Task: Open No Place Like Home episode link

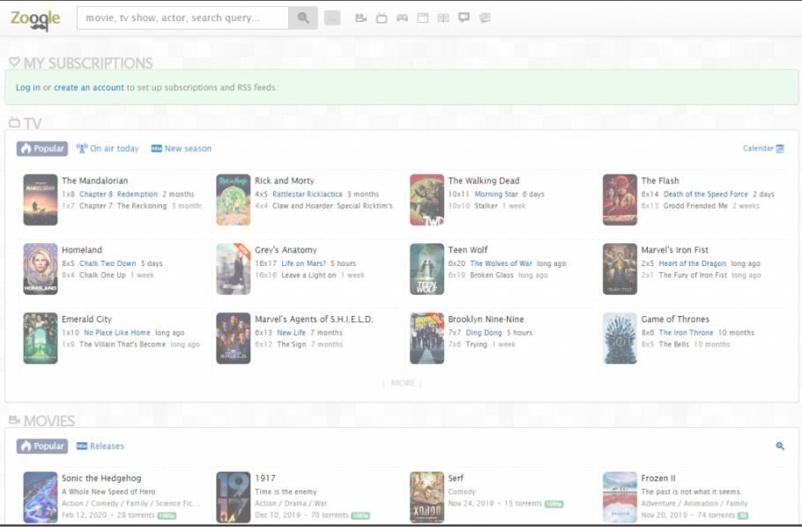Action: [117, 333]
